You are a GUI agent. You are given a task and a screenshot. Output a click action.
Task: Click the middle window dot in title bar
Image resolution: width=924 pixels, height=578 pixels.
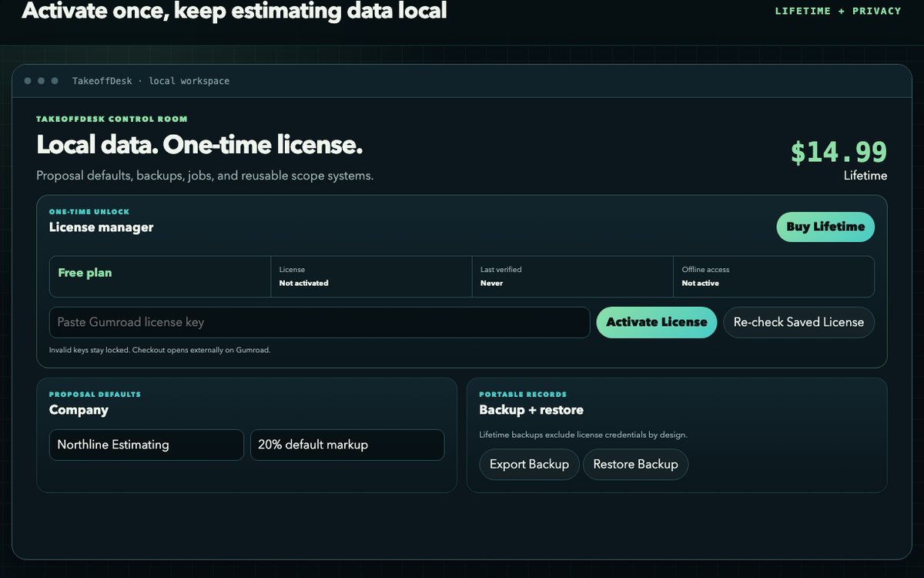[x=42, y=81]
